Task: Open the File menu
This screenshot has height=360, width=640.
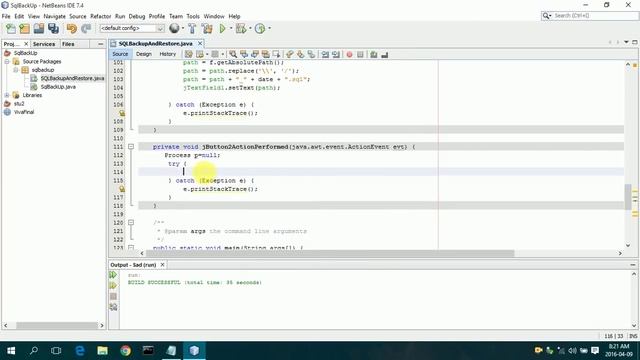Action: (x=6, y=16)
